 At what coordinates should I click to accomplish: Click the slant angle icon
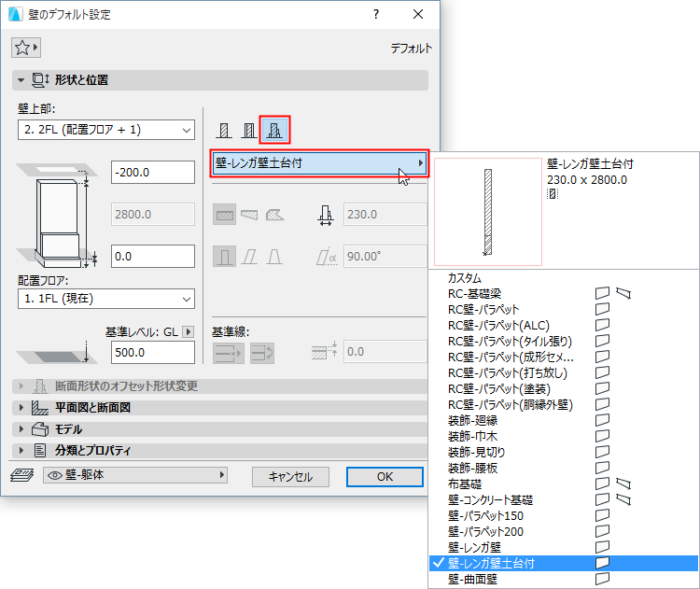327,257
